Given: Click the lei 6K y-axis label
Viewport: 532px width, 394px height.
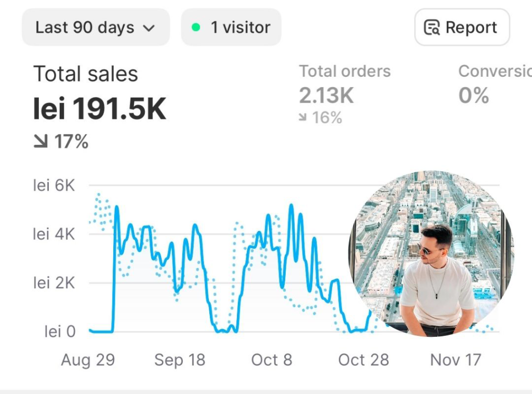Looking at the screenshot, I should (54, 185).
